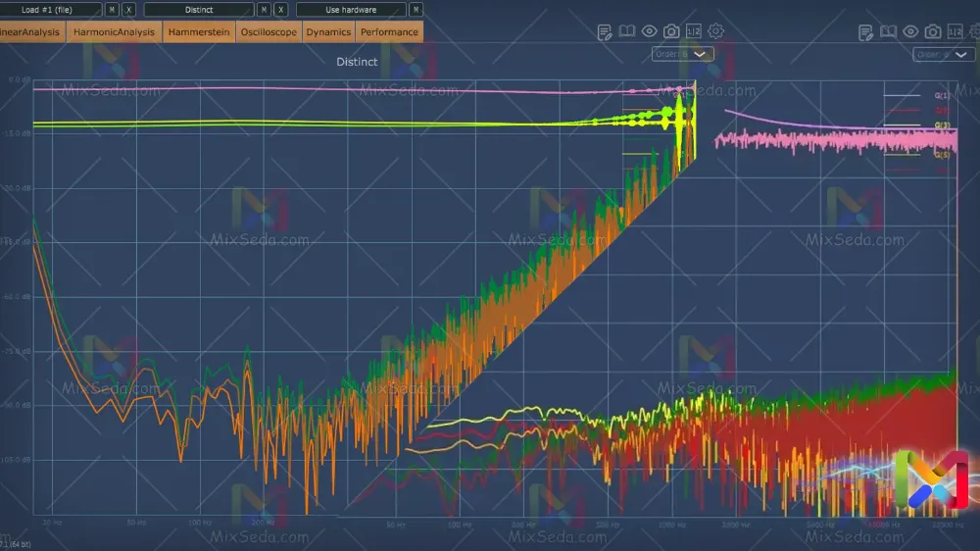
Task: Click the 1|2 split view icon on right
Action: point(955,32)
